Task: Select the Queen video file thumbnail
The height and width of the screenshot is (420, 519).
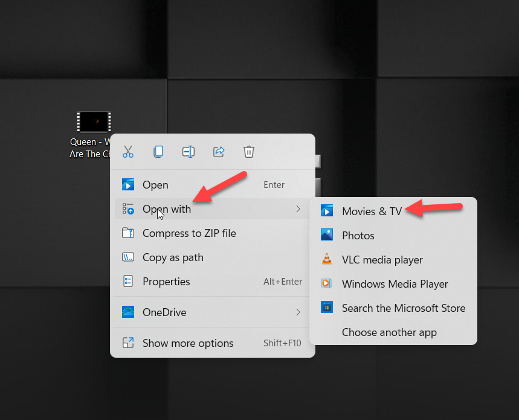Action: [93, 123]
